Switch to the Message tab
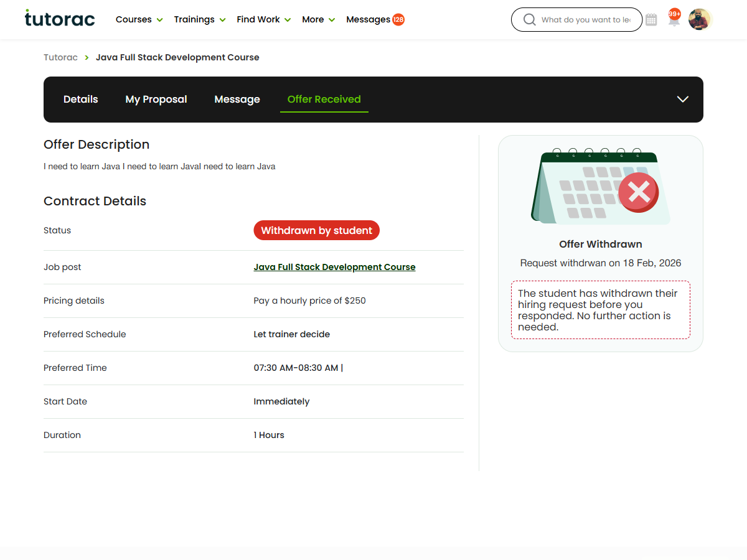The image size is (747, 560). point(237,100)
